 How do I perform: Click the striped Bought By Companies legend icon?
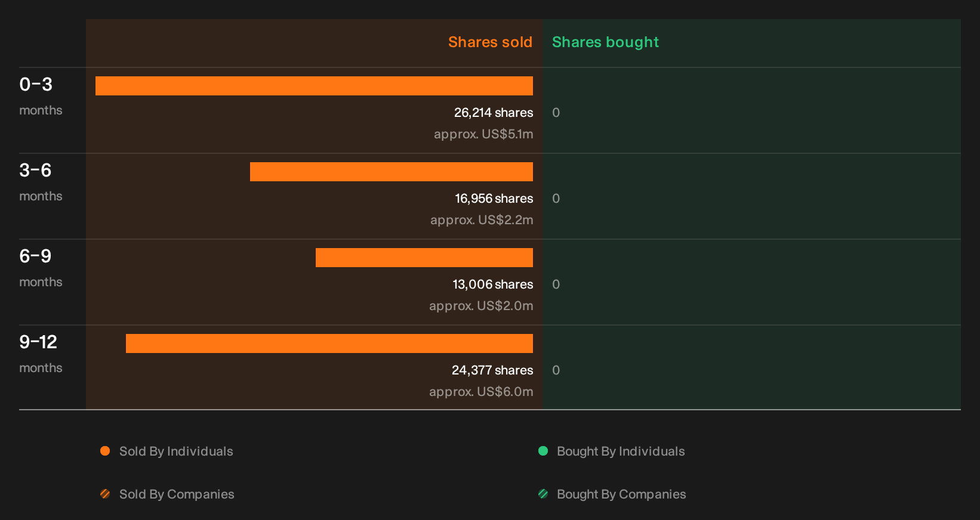point(543,494)
